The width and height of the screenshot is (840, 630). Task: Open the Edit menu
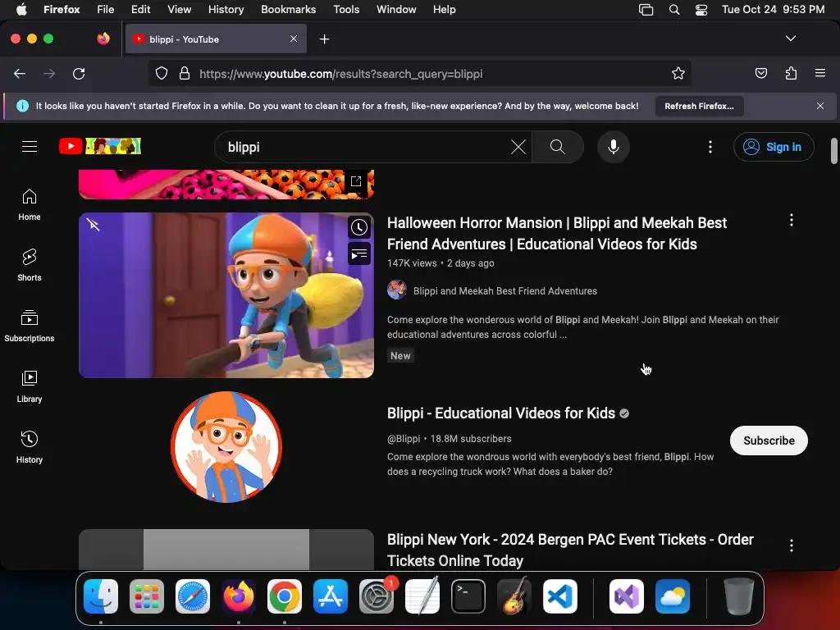pyautogui.click(x=140, y=9)
